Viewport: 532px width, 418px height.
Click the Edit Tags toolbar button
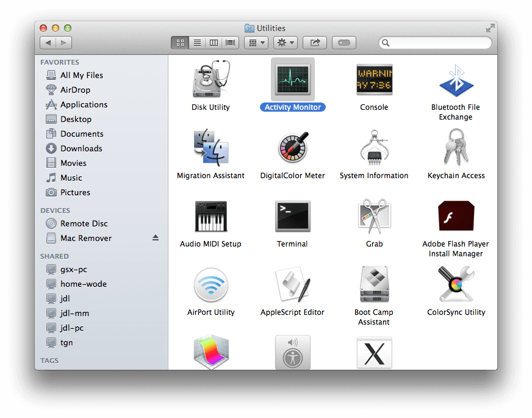(x=344, y=43)
